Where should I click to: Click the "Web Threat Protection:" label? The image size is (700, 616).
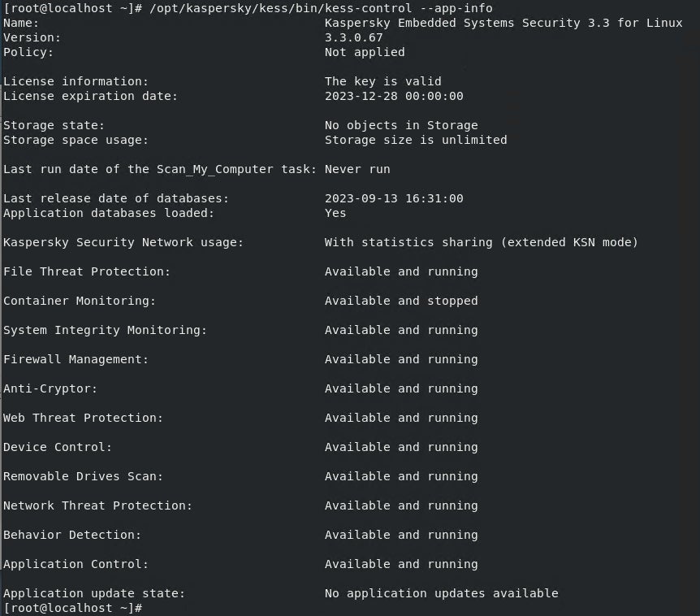coord(83,418)
